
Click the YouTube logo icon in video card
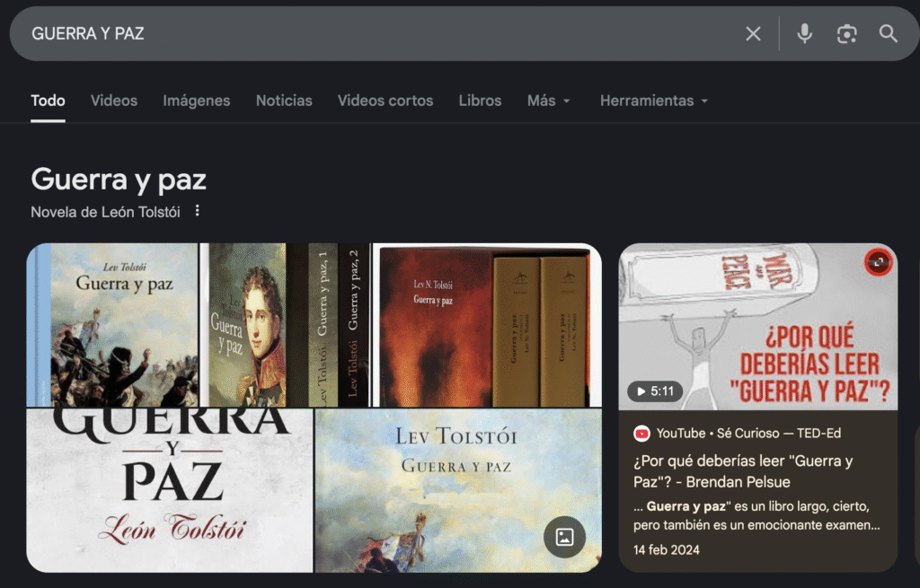coord(641,434)
